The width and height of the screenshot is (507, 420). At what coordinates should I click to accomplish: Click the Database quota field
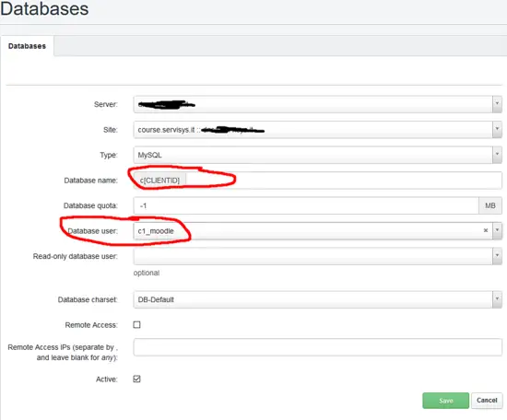[x=306, y=205]
